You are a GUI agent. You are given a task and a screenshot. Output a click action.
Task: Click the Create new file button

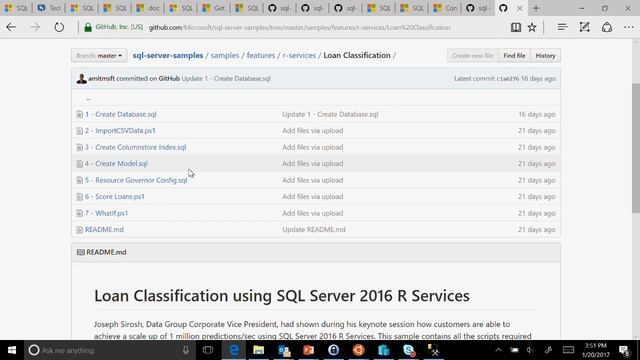pos(473,56)
